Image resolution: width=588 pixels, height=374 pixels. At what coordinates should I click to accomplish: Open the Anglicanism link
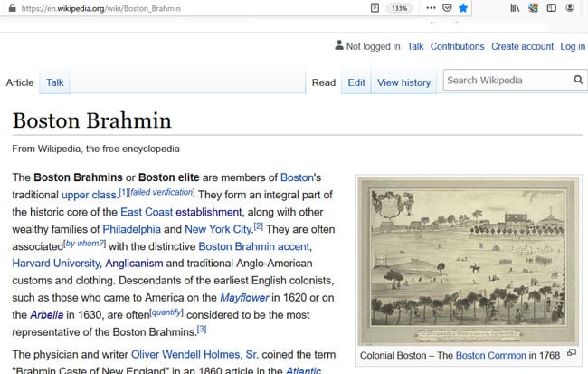pyautogui.click(x=134, y=264)
